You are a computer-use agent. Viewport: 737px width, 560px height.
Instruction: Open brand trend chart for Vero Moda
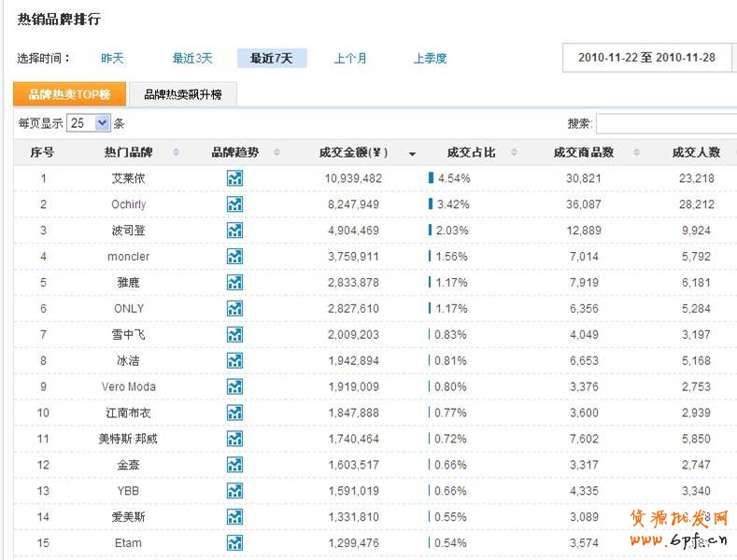[x=234, y=386]
